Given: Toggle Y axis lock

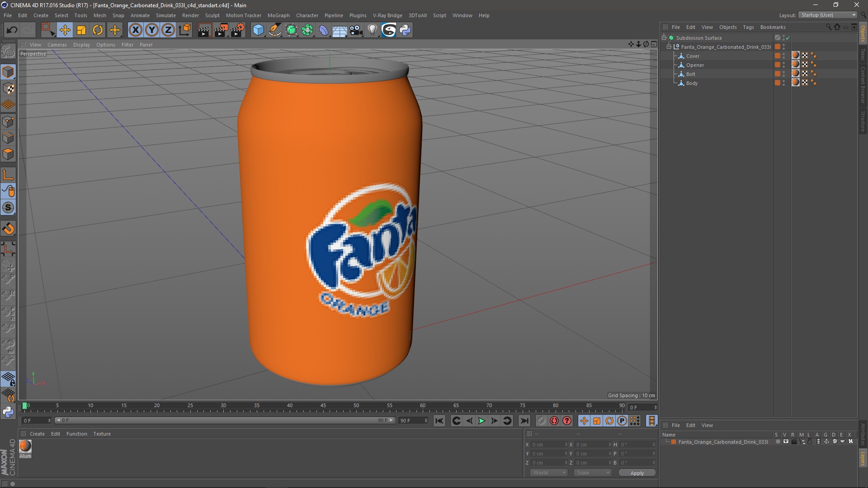Looking at the screenshot, I should tap(152, 30).
